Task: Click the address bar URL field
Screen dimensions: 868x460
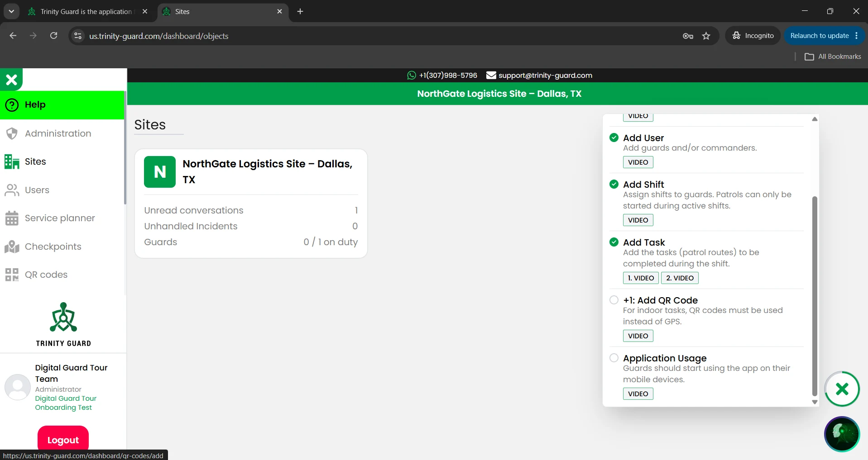Action: point(380,36)
